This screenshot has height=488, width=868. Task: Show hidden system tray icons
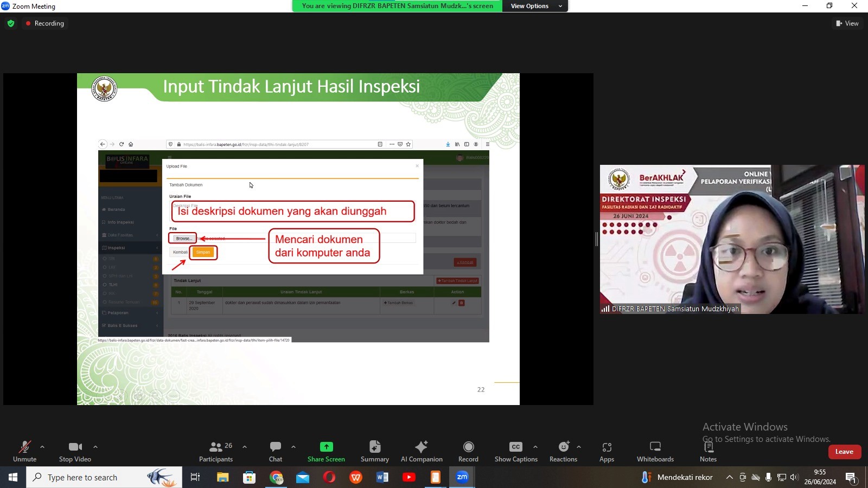pos(730,477)
